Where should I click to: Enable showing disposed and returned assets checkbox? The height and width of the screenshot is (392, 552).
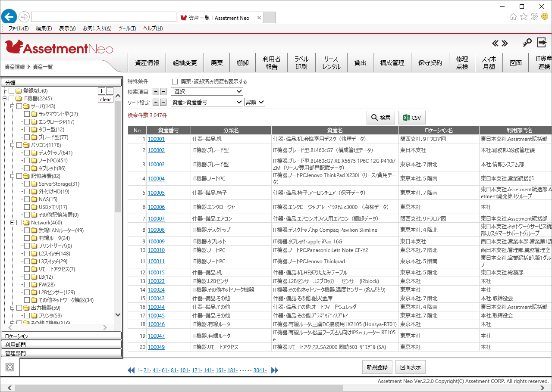point(175,81)
